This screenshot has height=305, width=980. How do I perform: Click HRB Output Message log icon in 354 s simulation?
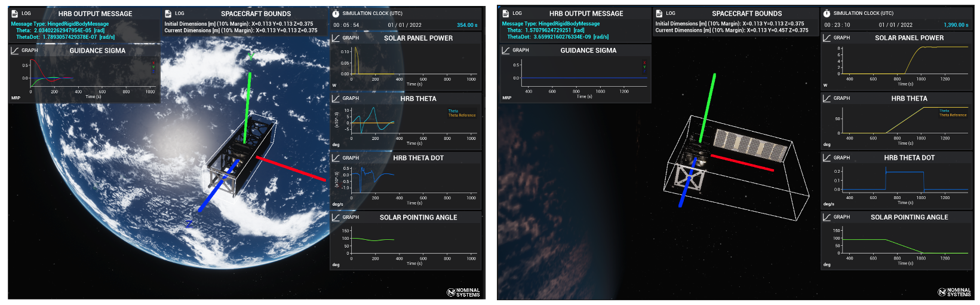pyautogui.click(x=15, y=13)
